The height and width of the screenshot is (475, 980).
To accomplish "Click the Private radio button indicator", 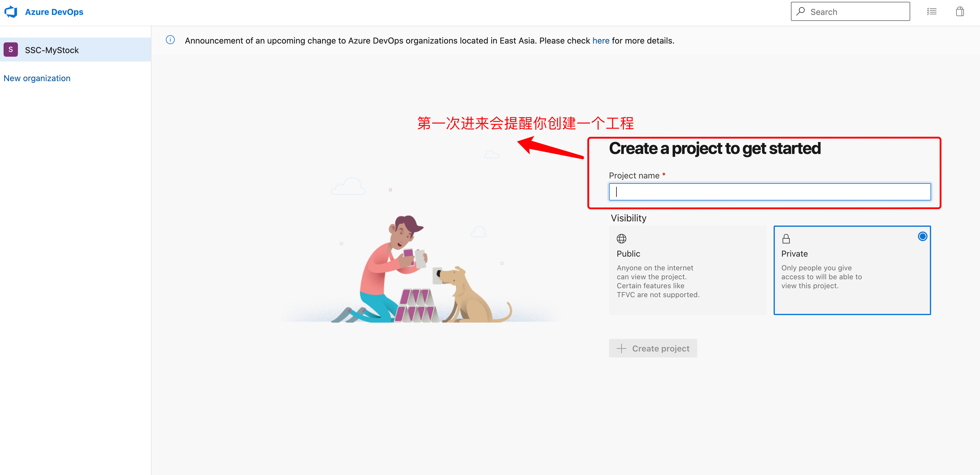I will (x=922, y=236).
